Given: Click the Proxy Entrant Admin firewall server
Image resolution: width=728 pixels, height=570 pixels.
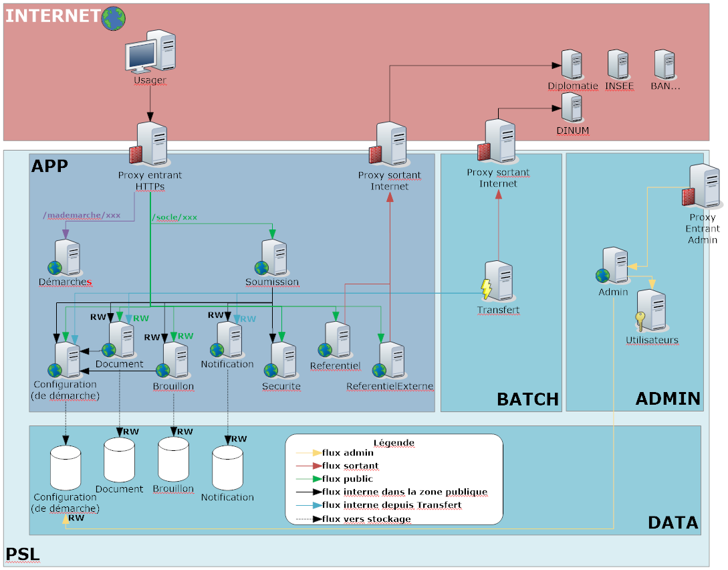Looking at the screenshot, I should click(703, 187).
